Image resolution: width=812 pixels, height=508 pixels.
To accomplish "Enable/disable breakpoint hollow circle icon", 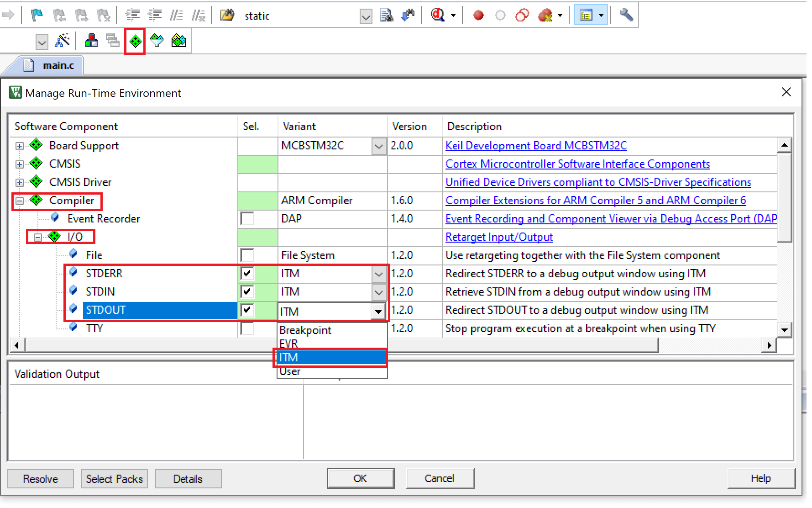I will [500, 15].
